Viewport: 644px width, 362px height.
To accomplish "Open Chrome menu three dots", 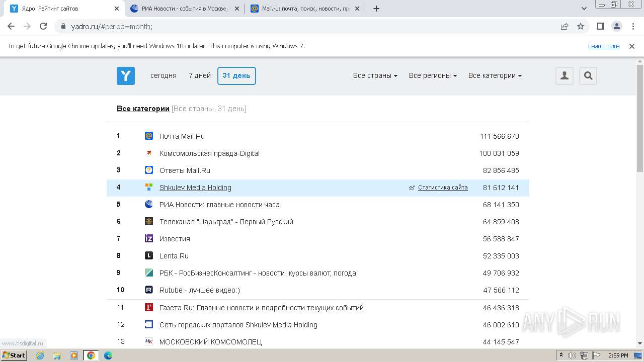I will 632,26.
